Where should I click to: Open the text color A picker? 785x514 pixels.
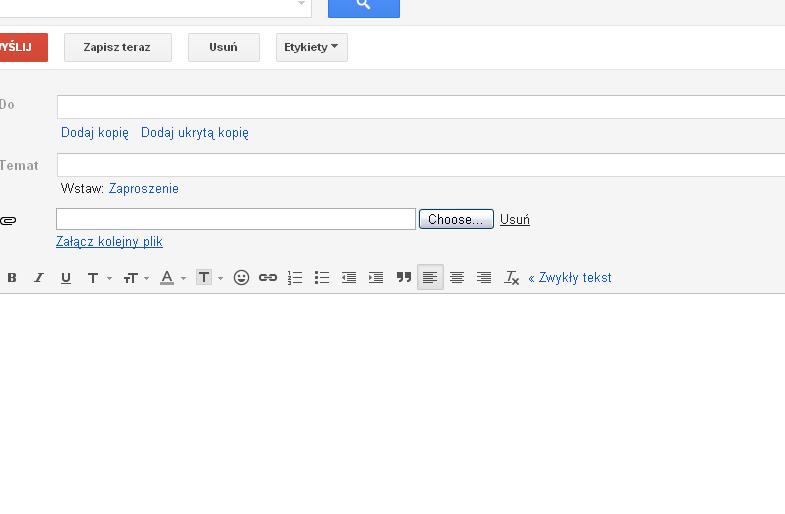click(x=173, y=278)
